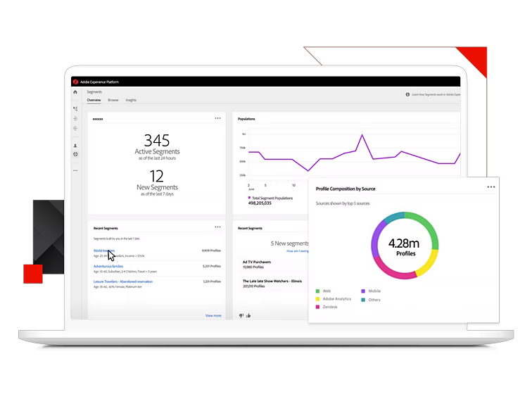Image resolution: width=532 pixels, height=399 pixels.
Task: Click the arrow-into-circle icon in the sidebar
Action: click(x=75, y=118)
